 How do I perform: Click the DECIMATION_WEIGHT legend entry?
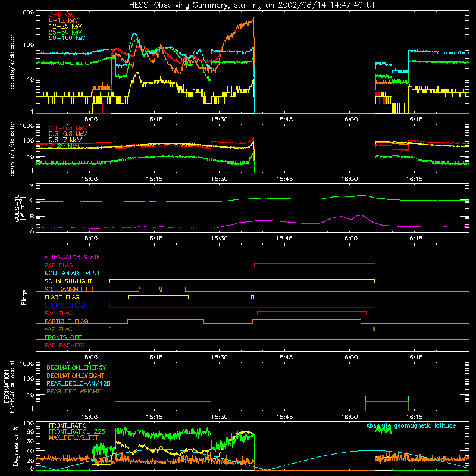pos(76,375)
